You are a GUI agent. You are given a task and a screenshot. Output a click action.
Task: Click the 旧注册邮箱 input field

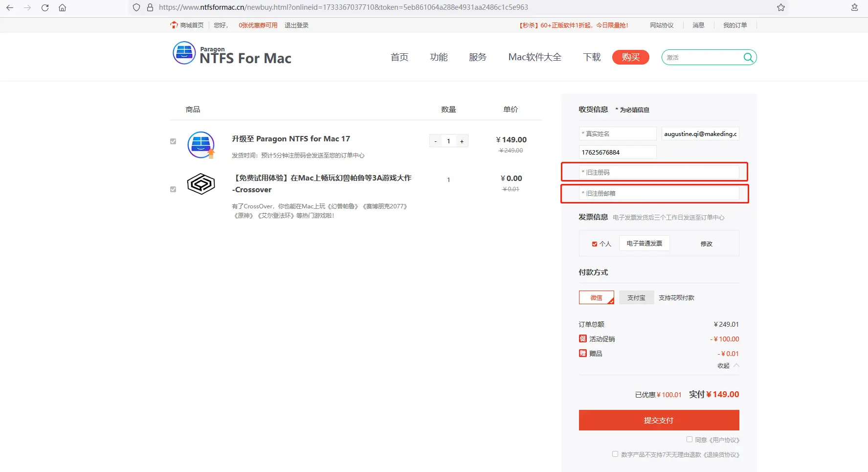click(659, 193)
